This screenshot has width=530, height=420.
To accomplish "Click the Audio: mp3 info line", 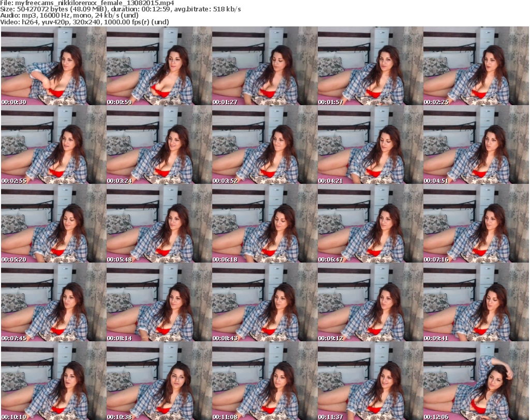I will (x=69, y=16).
